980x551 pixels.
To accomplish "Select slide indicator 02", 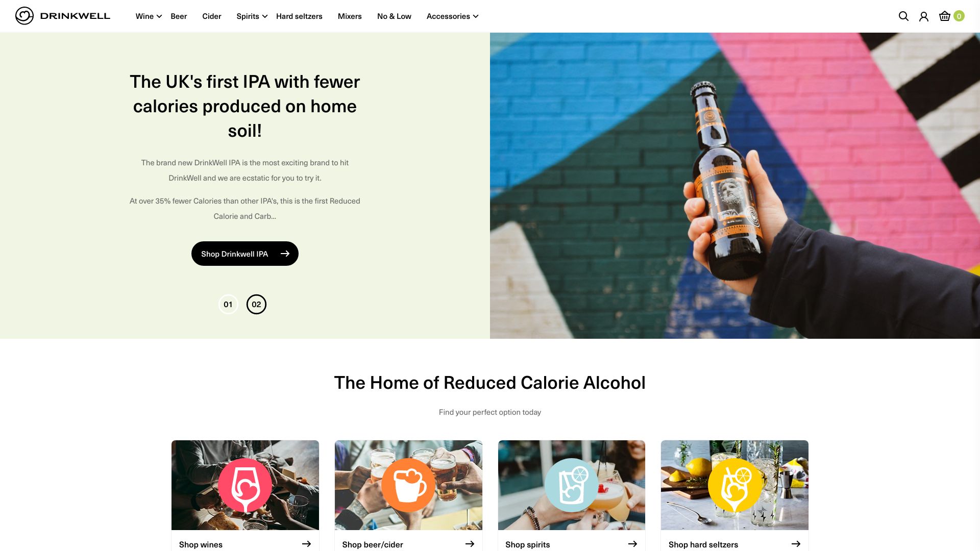I will (256, 304).
